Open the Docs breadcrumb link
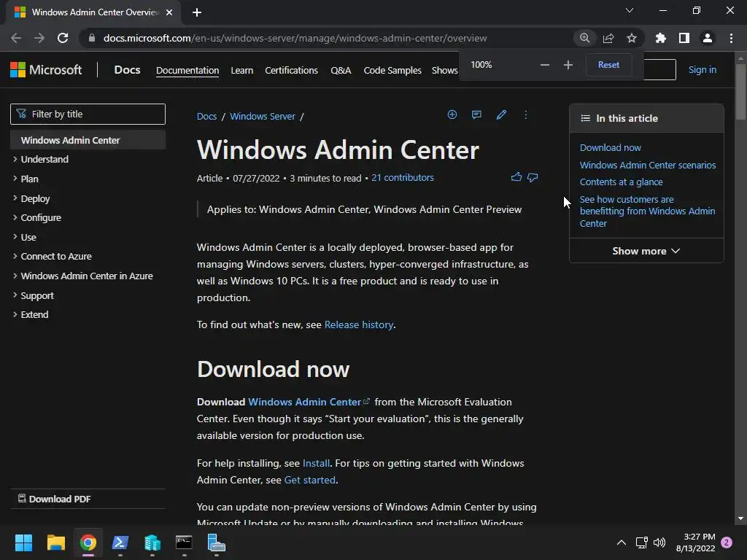747x560 pixels. (206, 116)
